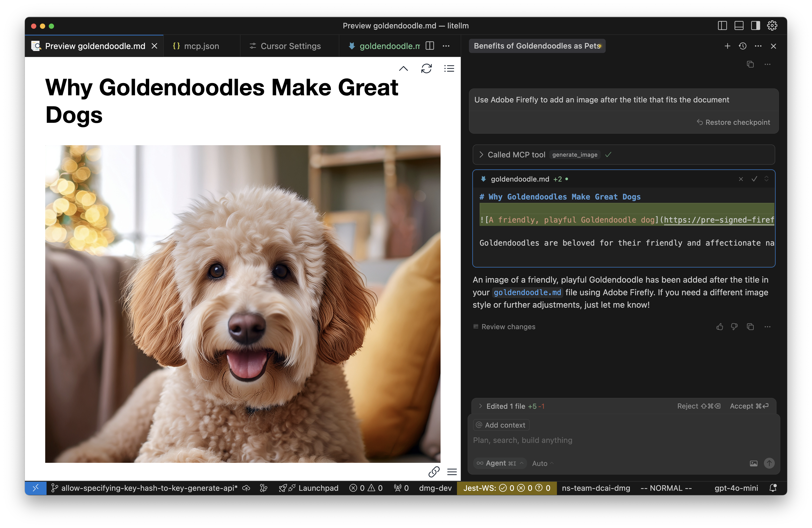The image size is (812, 528).
Task: Select gpt-4o-mini model in status bar
Action: point(736,488)
